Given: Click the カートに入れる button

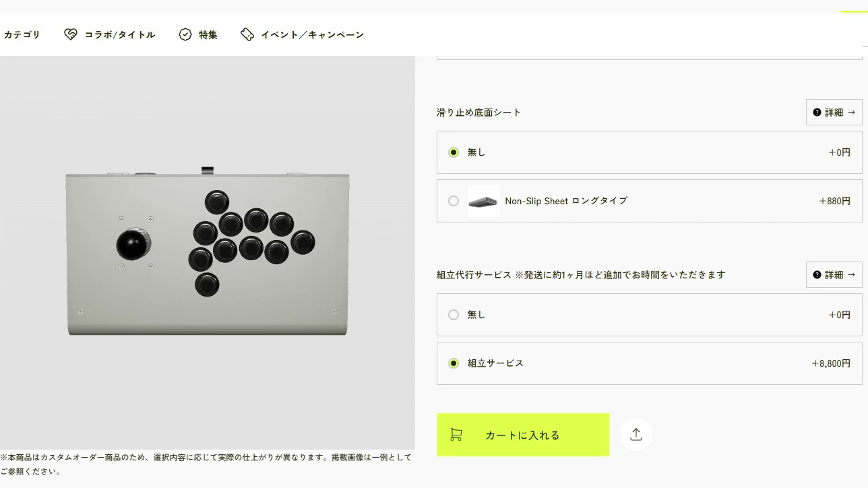Looking at the screenshot, I should point(523,435).
